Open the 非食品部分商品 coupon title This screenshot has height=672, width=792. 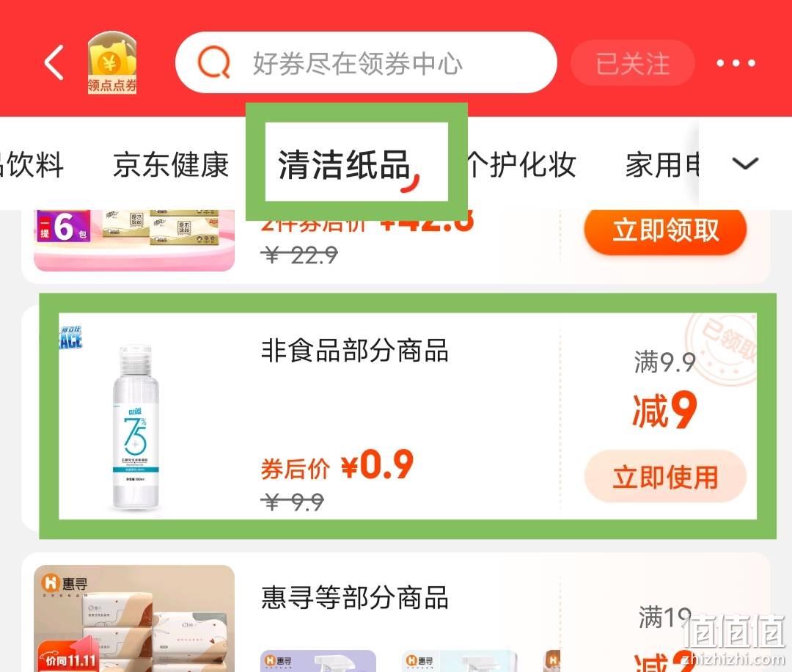(354, 350)
